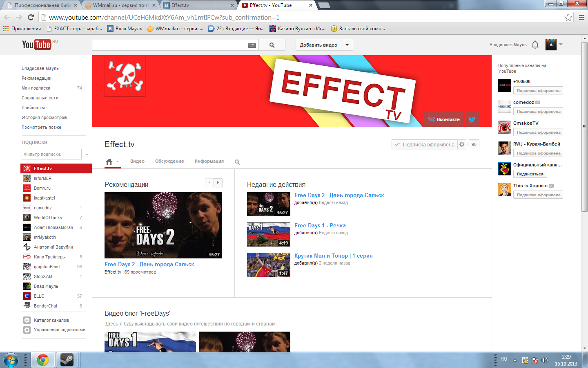Open subscription filter dropdown arrow
The width and height of the screenshot is (588, 368).
(87, 155)
